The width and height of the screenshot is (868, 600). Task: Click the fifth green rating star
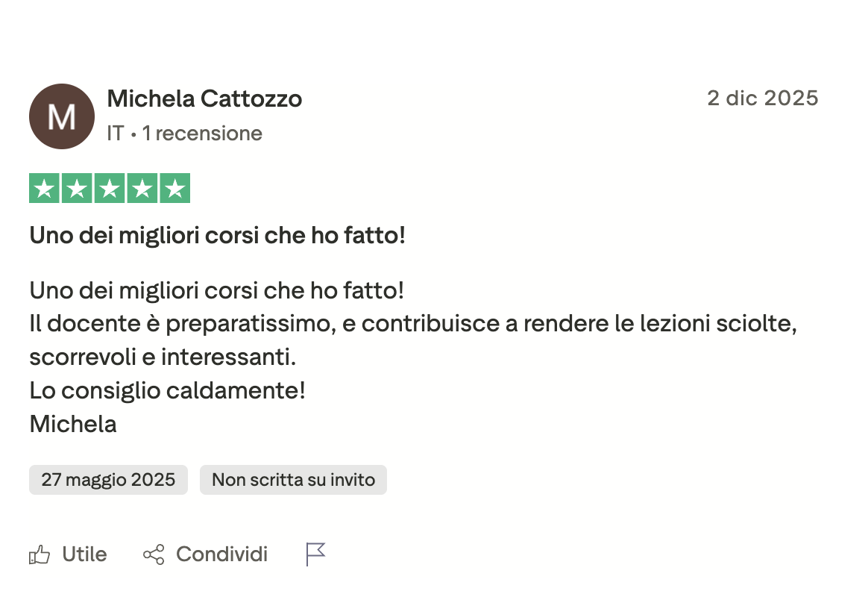coord(174,189)
